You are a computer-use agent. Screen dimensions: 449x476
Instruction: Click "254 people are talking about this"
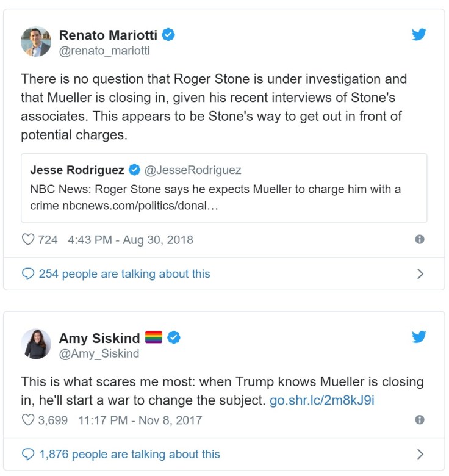(124, 274)
